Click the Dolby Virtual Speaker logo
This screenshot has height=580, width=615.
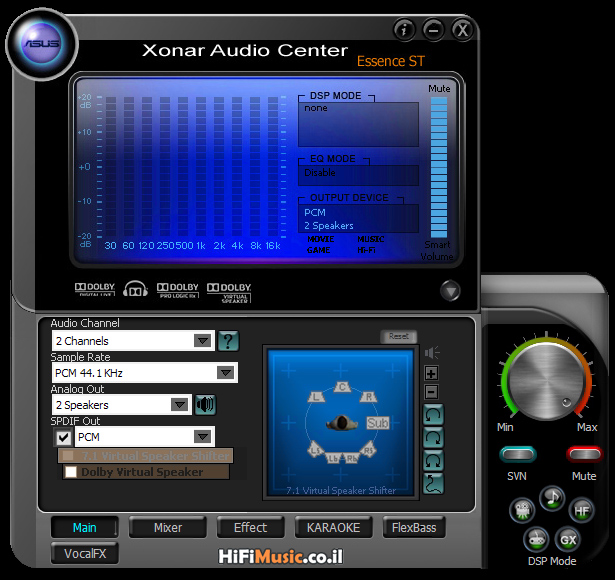(229, 293)
